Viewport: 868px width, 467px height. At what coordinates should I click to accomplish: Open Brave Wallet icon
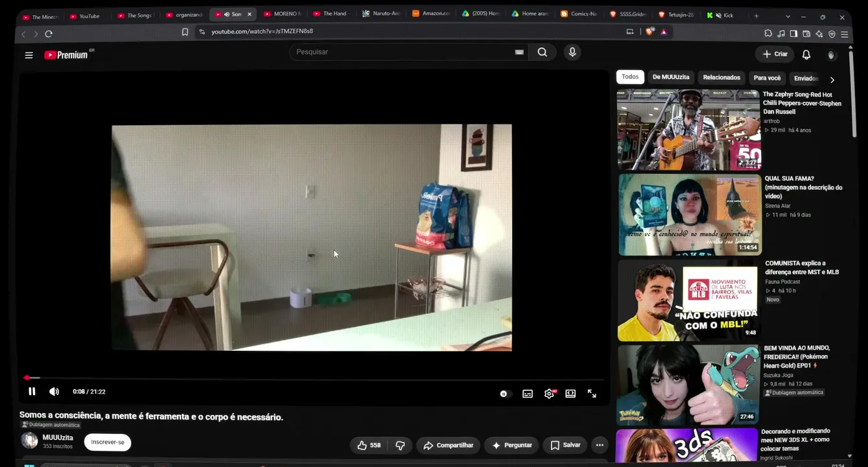[806, 34]
